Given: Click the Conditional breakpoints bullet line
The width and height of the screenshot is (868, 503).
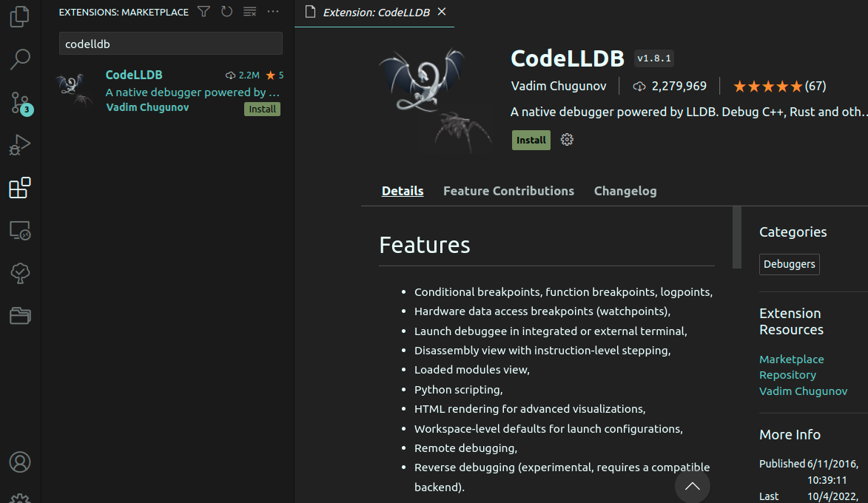Looking at the screenshot, I should pos(563,291).
